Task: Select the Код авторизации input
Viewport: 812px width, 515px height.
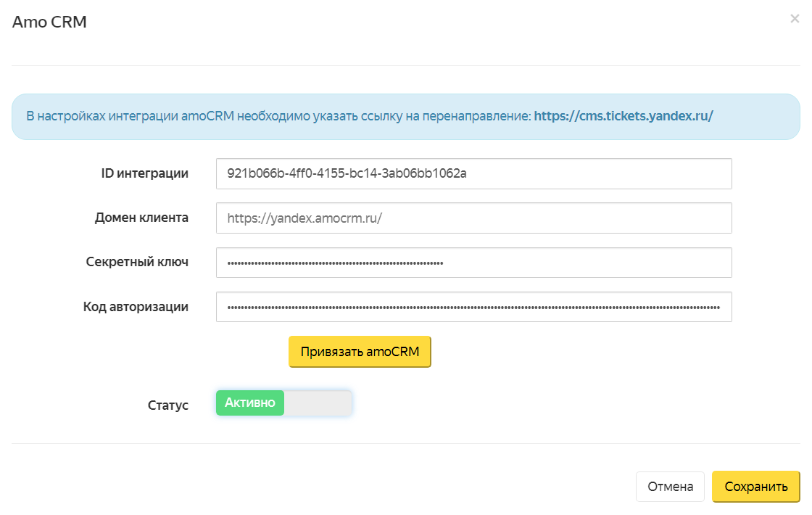Action: 473,307
